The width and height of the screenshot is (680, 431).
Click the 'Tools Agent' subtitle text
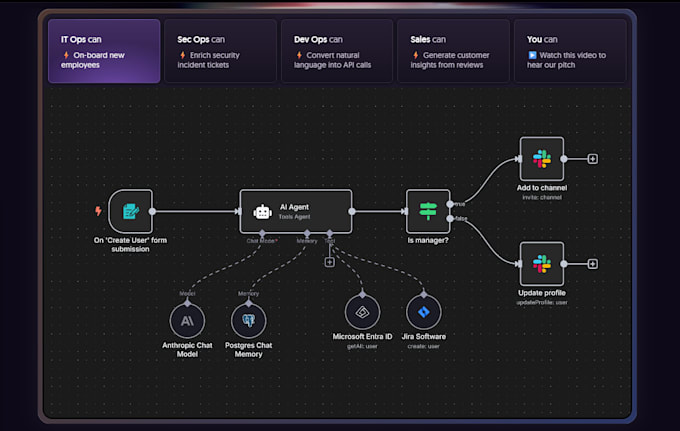(x=294, y=217)
